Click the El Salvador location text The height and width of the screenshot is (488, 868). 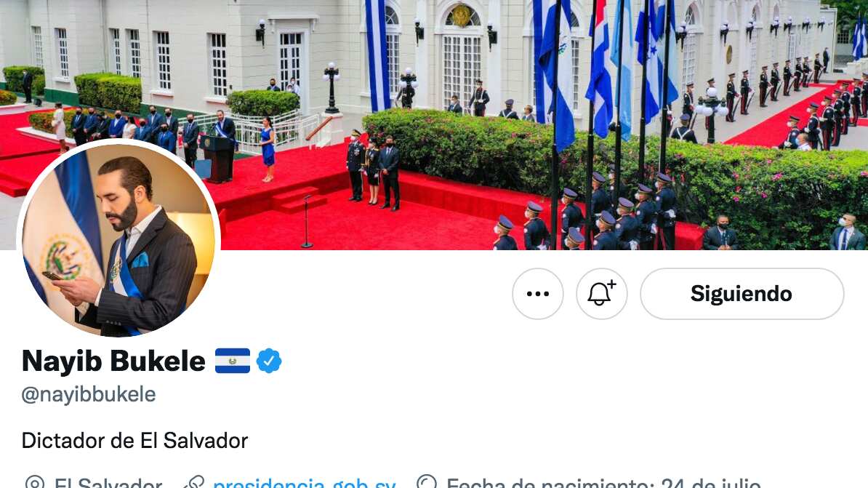pos(108,483)
